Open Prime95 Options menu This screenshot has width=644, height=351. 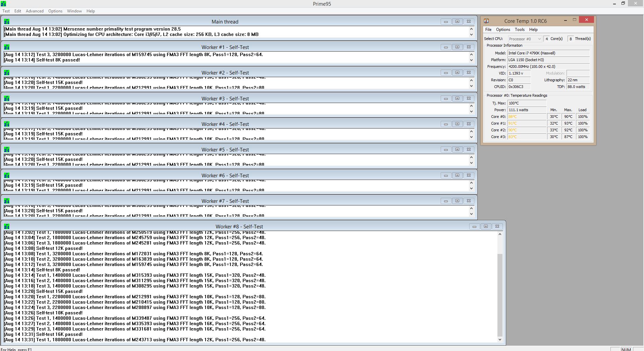tap(55, 11)
